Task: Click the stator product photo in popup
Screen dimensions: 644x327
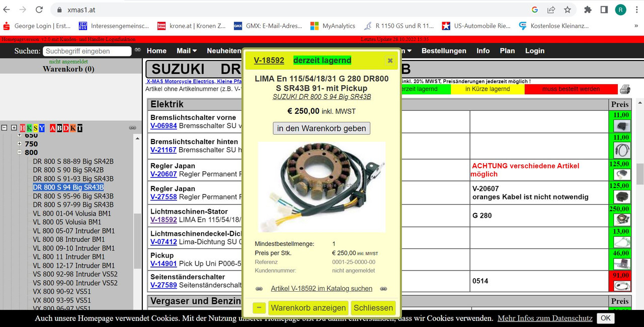Action: coord(321,186)
